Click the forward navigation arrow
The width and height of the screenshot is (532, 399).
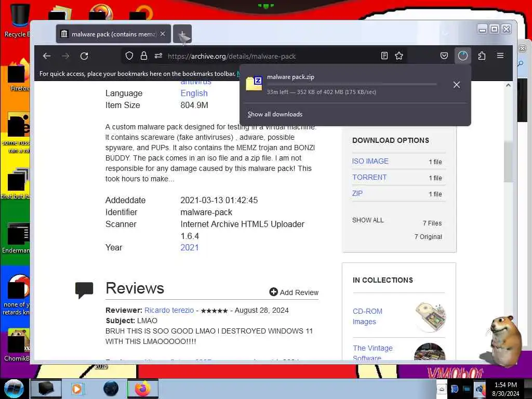click(65, 56)
